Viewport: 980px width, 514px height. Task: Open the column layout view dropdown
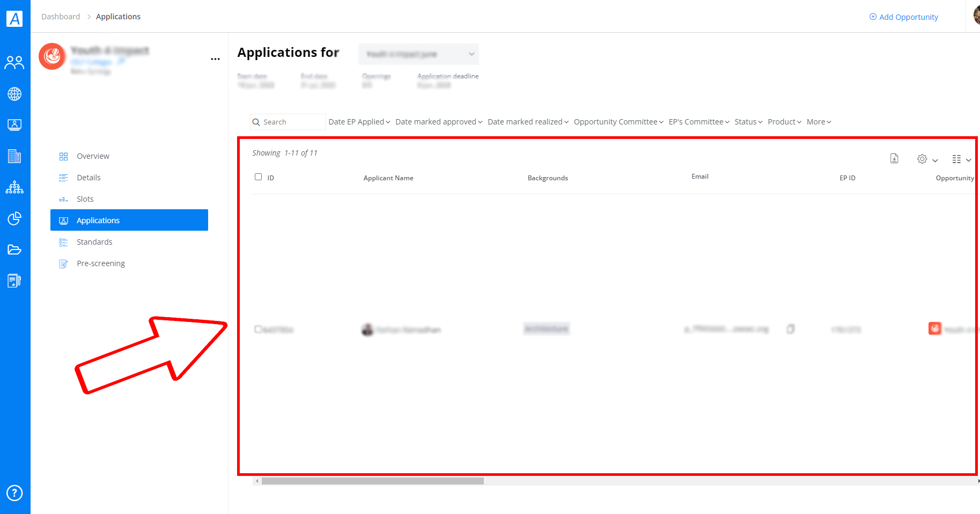pos(961,159)
